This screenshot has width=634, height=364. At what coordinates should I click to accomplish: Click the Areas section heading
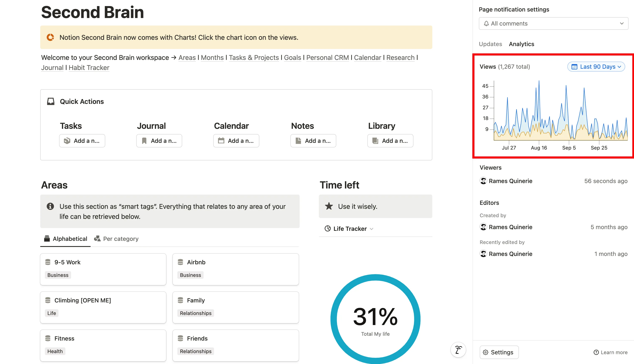pos(54,185)
